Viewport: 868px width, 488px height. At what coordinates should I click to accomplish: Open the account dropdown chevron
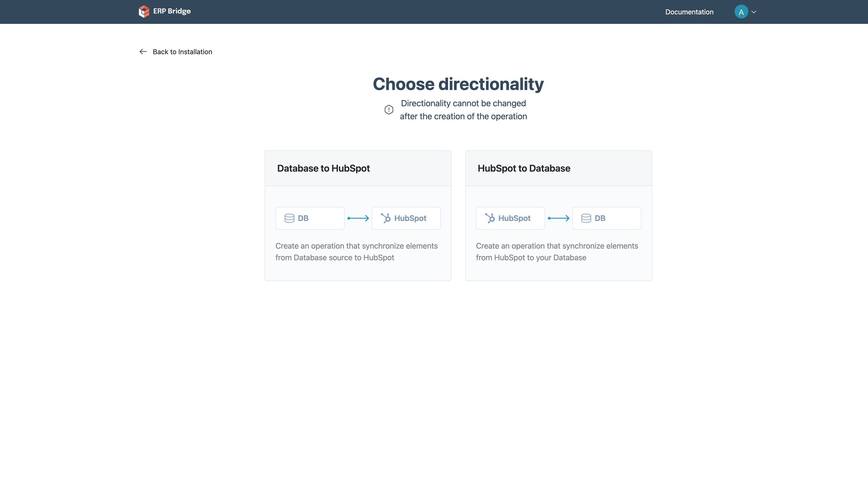click(754, 12)
